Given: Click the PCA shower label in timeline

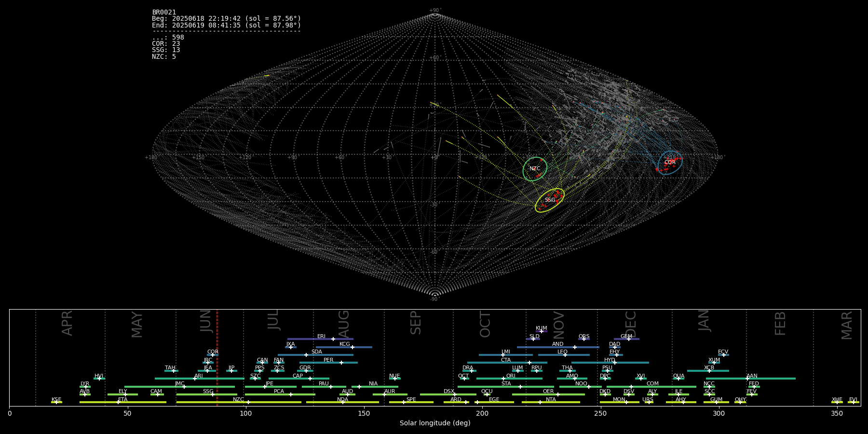Looking at the screenshot, I should coord(279,392).
